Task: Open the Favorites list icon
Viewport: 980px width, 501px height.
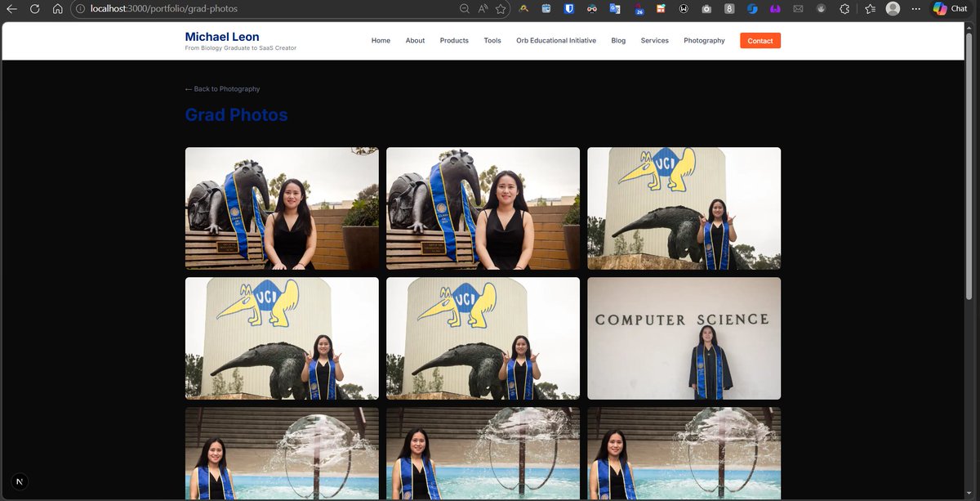Action: coord(870,9)
